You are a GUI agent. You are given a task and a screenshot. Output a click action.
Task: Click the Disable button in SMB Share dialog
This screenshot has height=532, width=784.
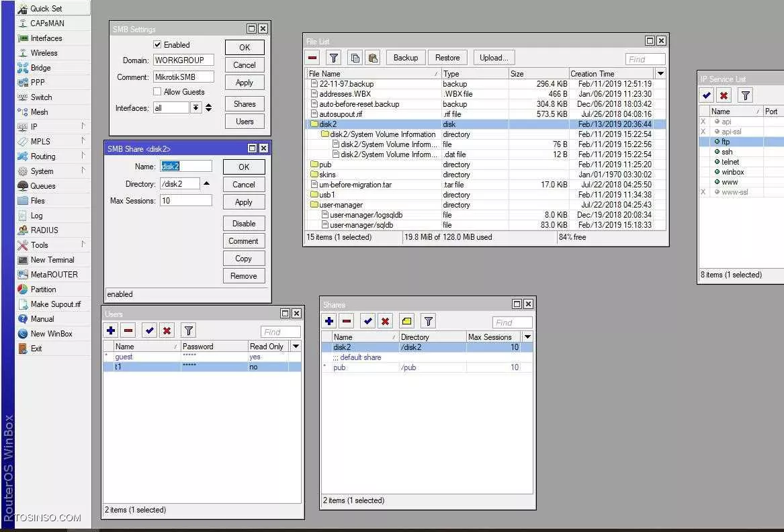click(243, 224)
